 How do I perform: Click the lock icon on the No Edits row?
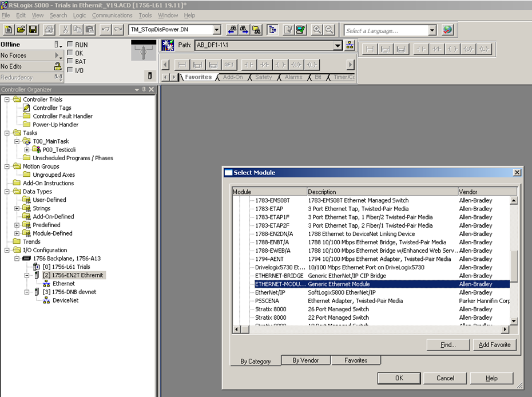coord(58,66)
